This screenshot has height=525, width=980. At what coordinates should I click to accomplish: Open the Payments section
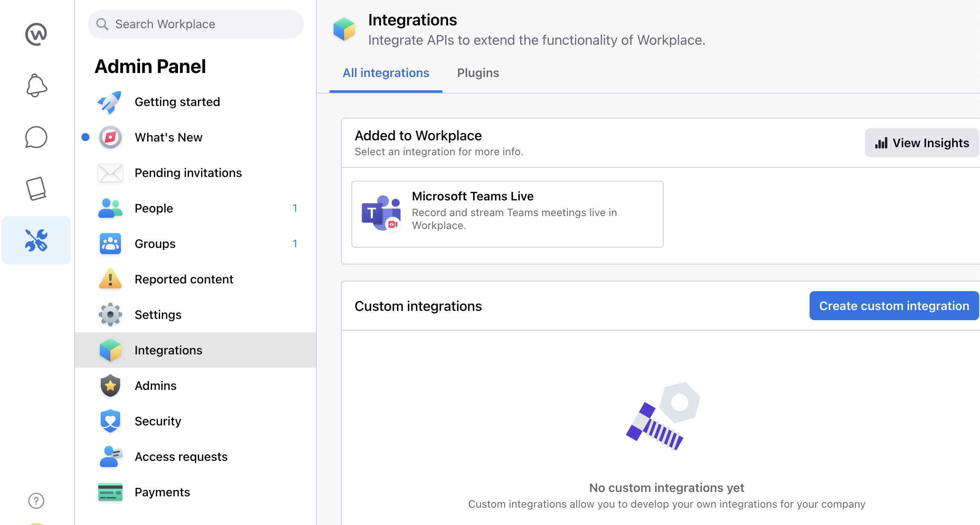(x=162, y=492)
